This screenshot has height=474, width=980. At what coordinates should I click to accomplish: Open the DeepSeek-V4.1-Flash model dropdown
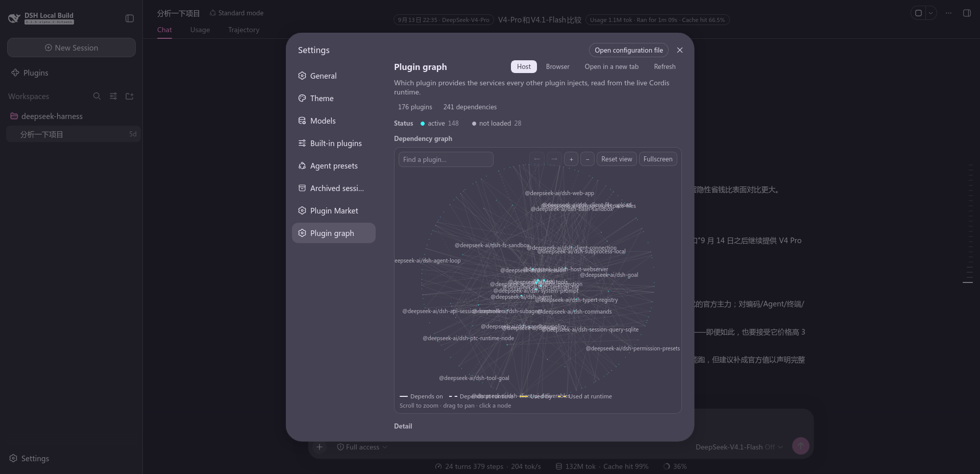coord(739,447)
